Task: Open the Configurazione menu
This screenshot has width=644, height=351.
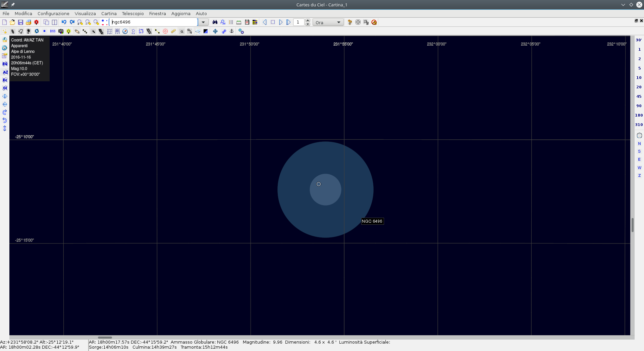Action: click(53, 13)
